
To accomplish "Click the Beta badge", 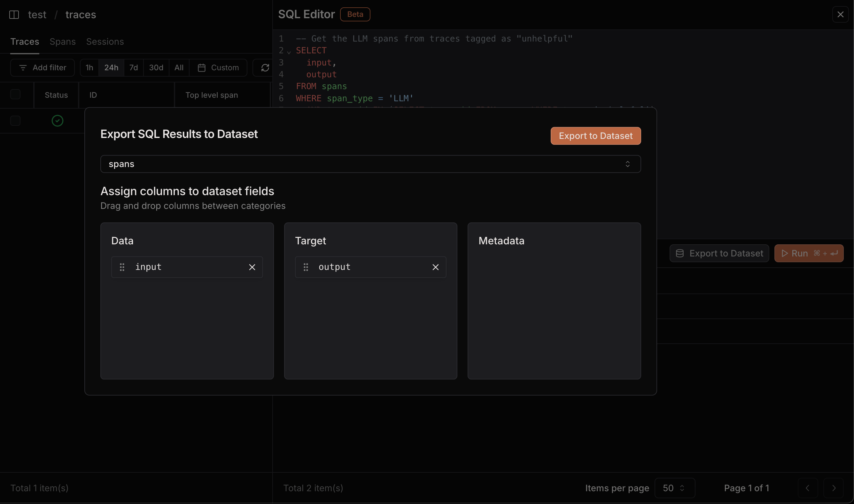I will (x=355, y=14).
